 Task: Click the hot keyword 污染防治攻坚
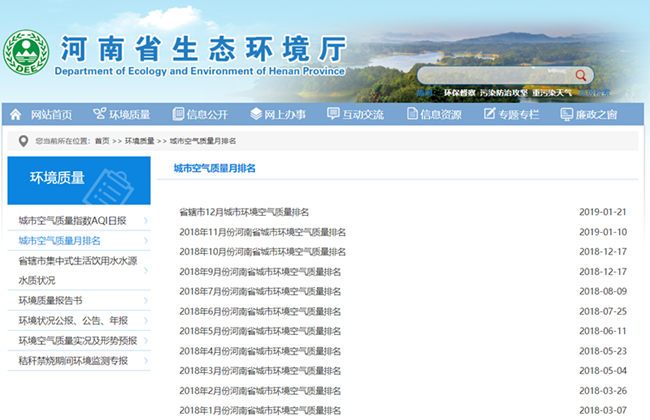pos(504,93)
